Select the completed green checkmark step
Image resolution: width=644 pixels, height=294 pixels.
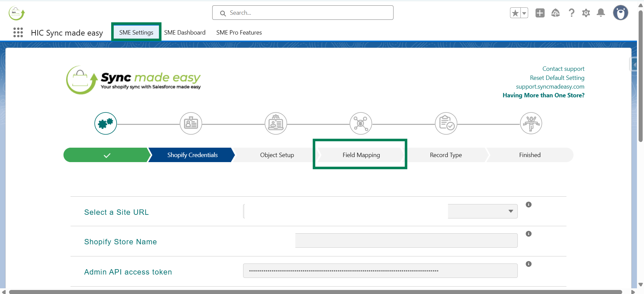coord(107,155)
